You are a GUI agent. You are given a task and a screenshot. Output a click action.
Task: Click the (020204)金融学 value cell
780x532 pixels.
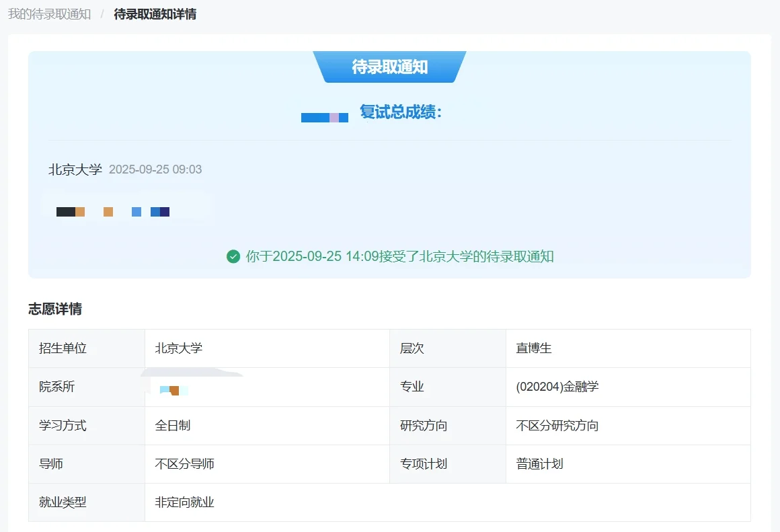tap(628, 387)
